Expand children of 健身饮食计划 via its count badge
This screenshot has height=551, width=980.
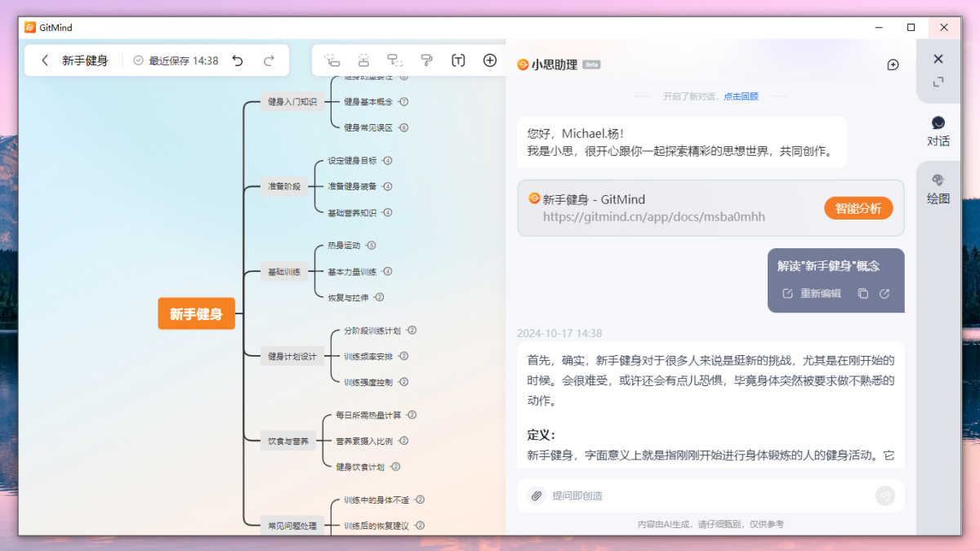[395, 467]
